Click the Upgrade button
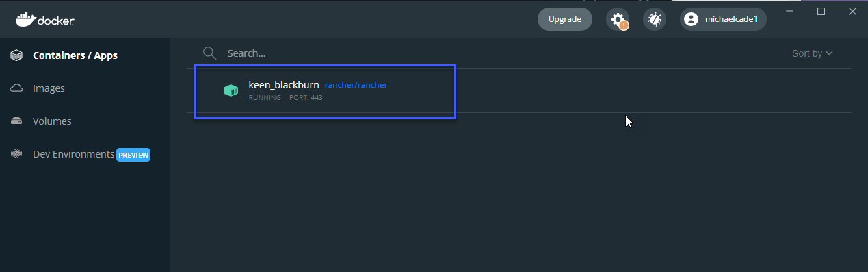Screen dimensions: 868x272 (565, 19)
